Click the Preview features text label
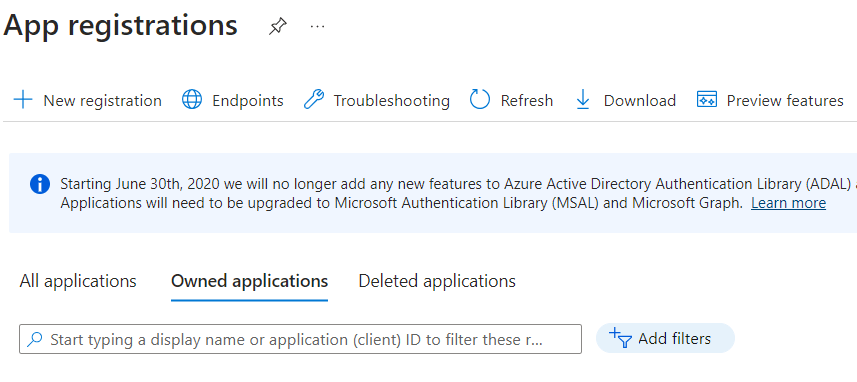The width and height of the screenshot is (857, 382). click(785, 101)
